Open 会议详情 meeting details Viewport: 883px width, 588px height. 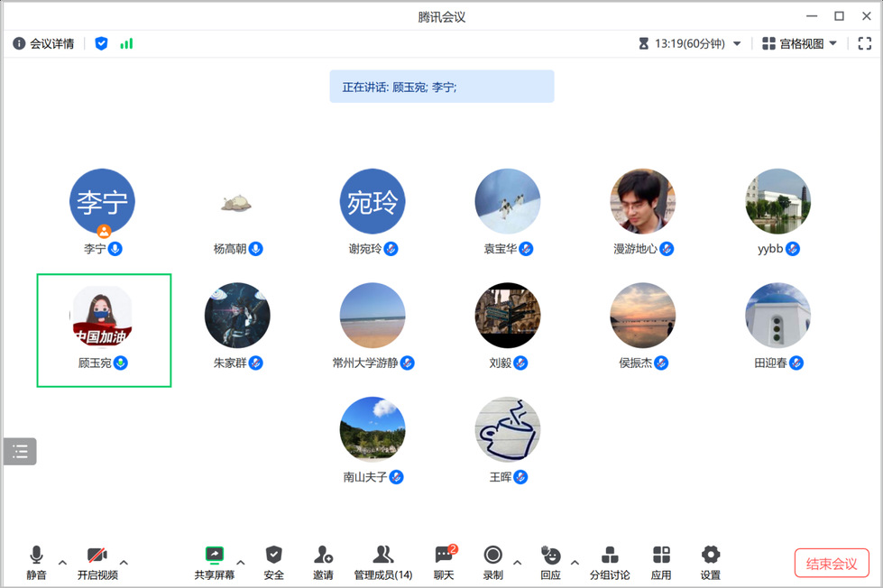(x=43, y=43)
